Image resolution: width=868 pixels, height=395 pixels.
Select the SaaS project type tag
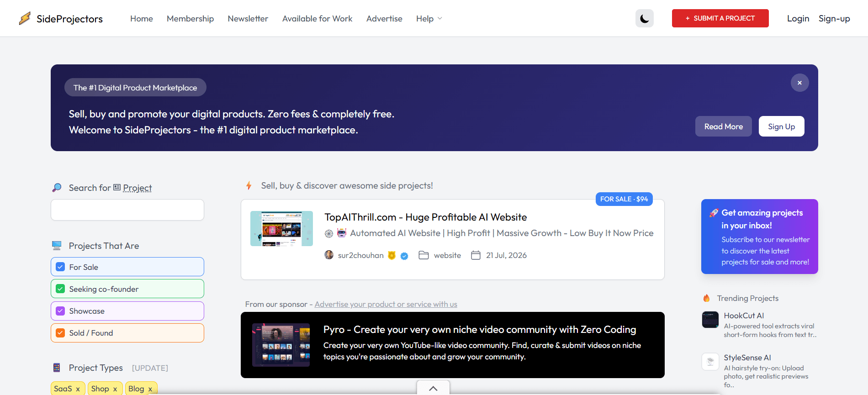[63, 389]
